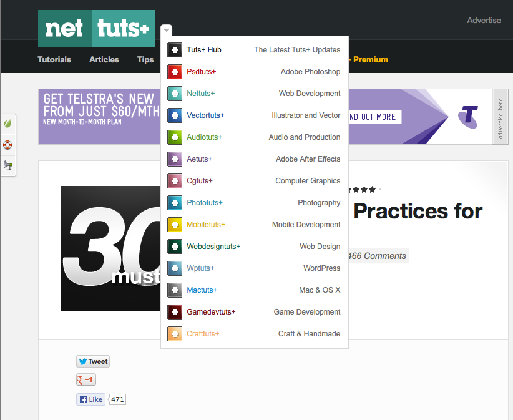Choose Phototuts+ in the network menu
513x420 pixels.
click(x=205, y=203)
